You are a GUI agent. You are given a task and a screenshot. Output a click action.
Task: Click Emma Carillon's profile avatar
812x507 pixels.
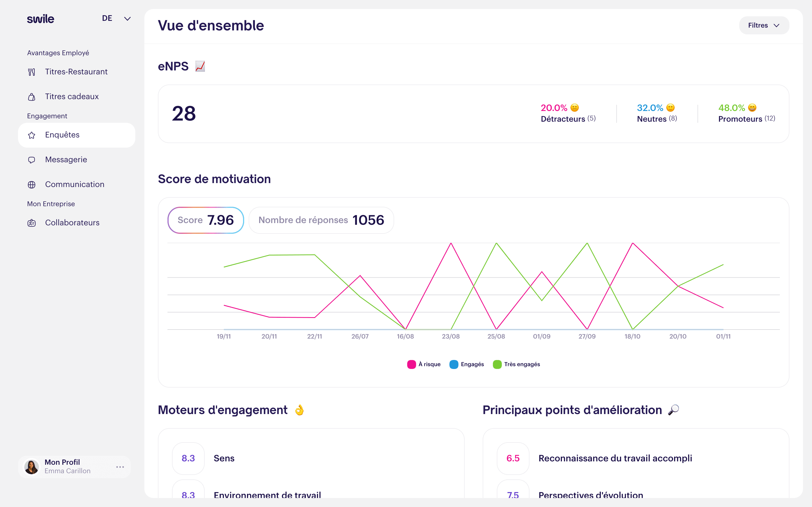(32, 467)
